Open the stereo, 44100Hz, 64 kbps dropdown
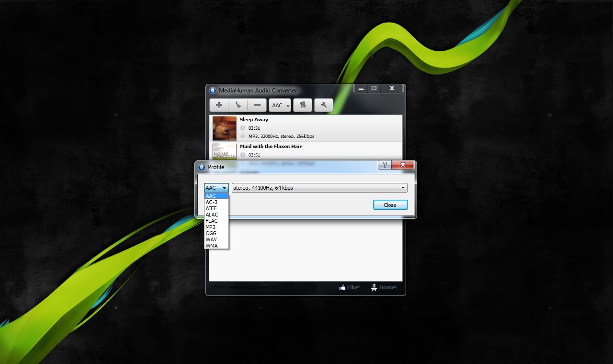This screenshot has height=364, width=613. (x=319, y=188)
